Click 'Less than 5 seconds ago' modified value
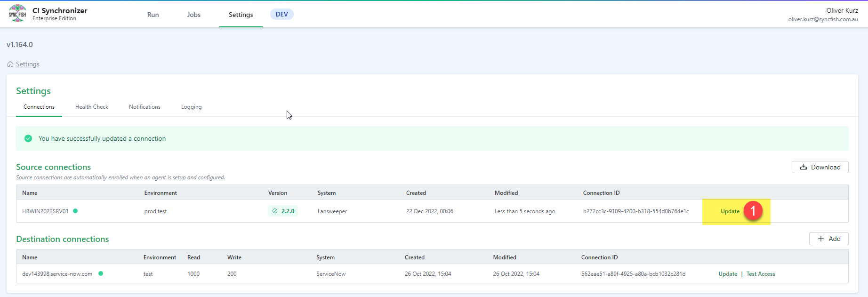The height and width of the screenshot is (297, 868). [525, 211]
